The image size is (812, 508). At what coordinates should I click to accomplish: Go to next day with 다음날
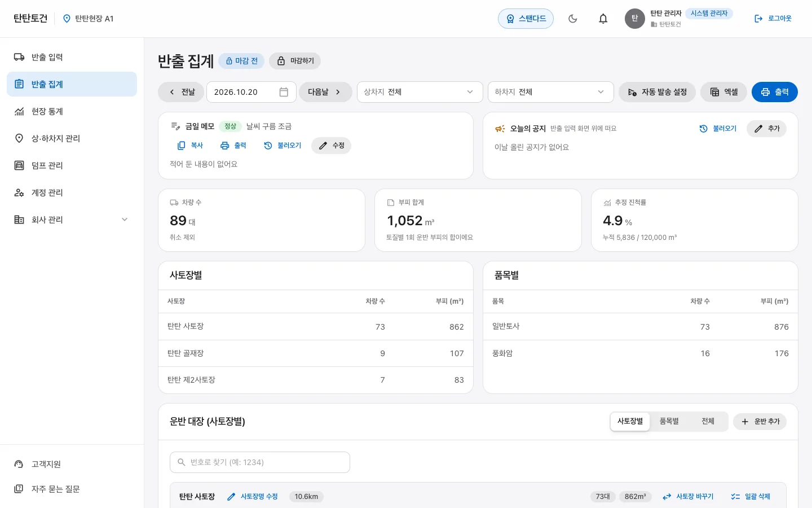pyautogui.click(x=325, y=92)
